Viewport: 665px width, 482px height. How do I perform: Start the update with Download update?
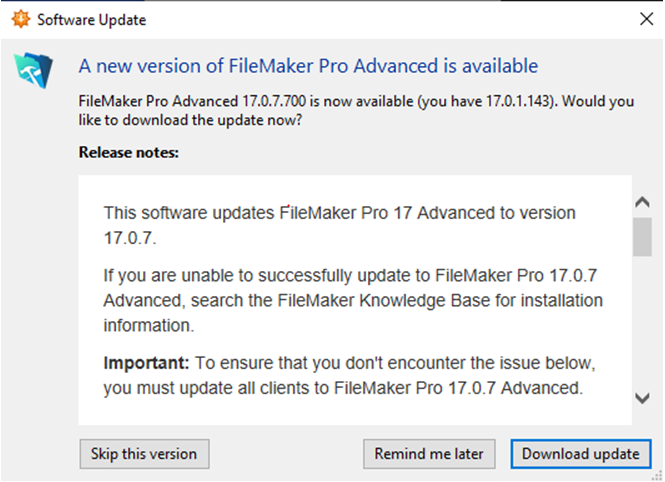581,454
